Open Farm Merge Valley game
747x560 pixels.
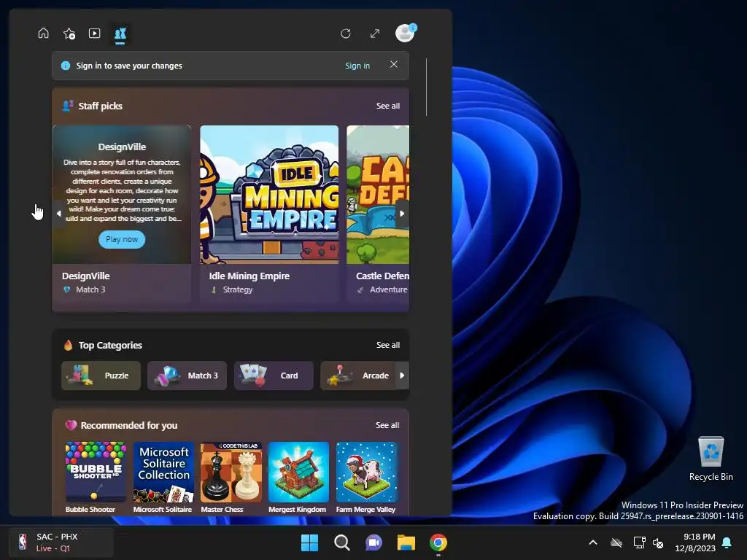(366, 477)
